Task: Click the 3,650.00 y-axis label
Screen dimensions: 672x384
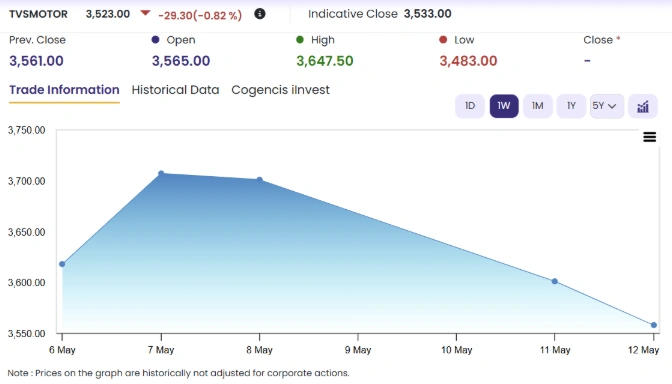Action: coord(27,232)
